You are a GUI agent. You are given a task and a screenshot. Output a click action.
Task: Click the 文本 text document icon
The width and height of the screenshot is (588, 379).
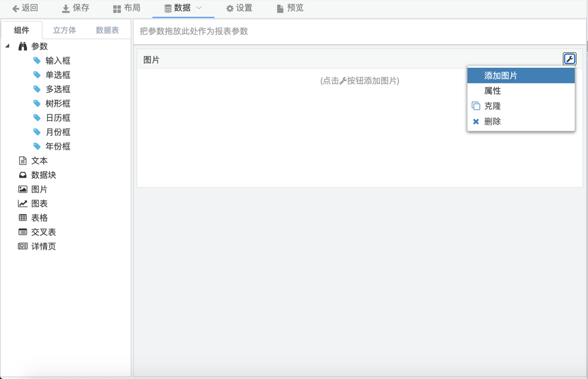(x=23, y=161)
